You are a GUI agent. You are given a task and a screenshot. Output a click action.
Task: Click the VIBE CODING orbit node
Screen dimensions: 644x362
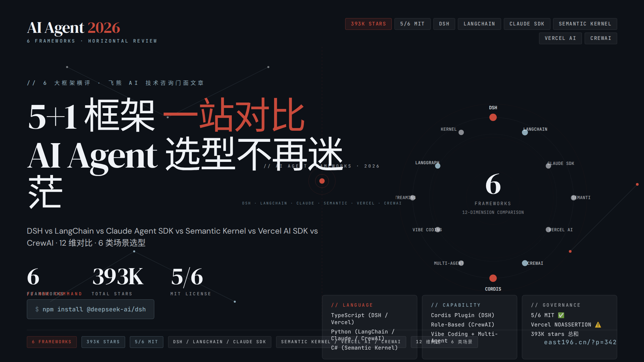click(438, 230)
